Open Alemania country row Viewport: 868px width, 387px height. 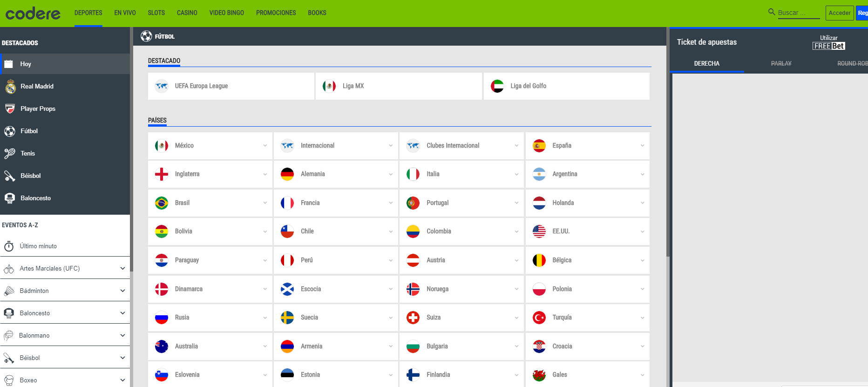(336, 174)
